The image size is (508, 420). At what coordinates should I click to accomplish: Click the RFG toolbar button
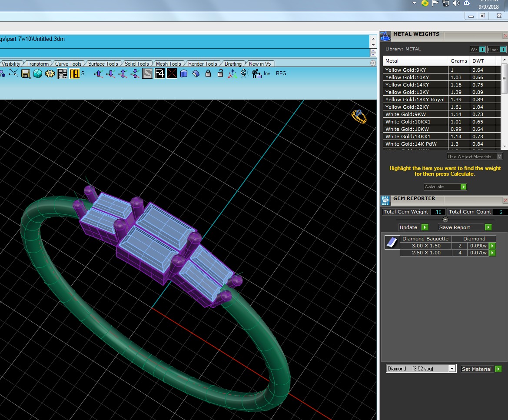(x=281, y=73)
